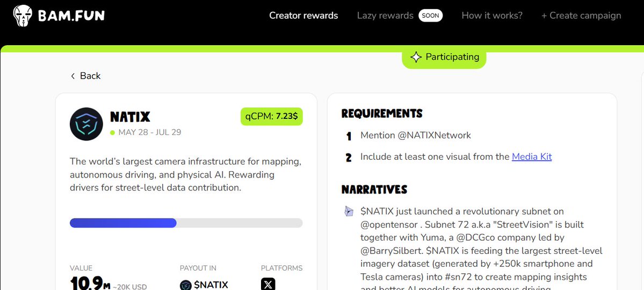Click the REQUIREMENTS heading
Screen dimensions: 644x290
coord(382,114)
